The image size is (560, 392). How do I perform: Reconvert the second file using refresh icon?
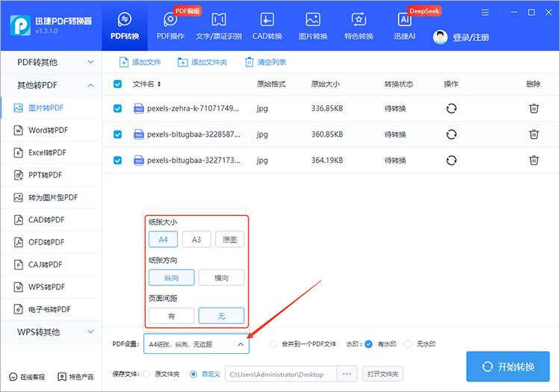point(451,134)
